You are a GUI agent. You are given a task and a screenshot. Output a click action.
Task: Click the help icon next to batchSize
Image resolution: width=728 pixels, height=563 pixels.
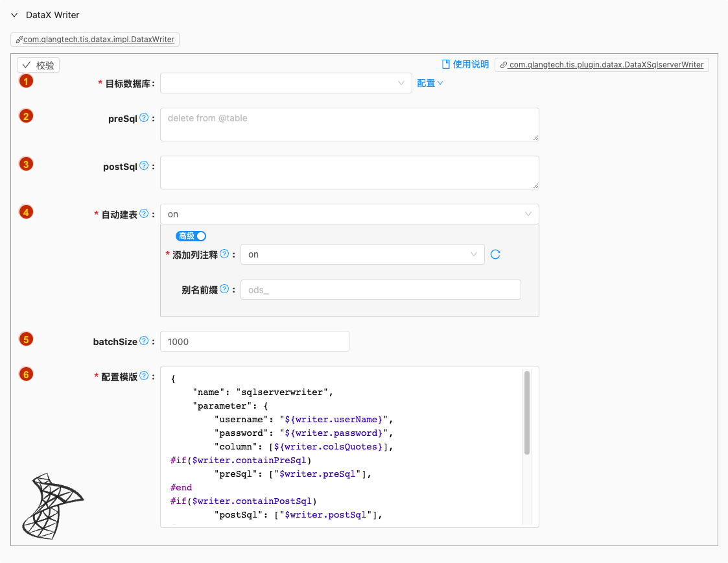click(x=144, y=341)
